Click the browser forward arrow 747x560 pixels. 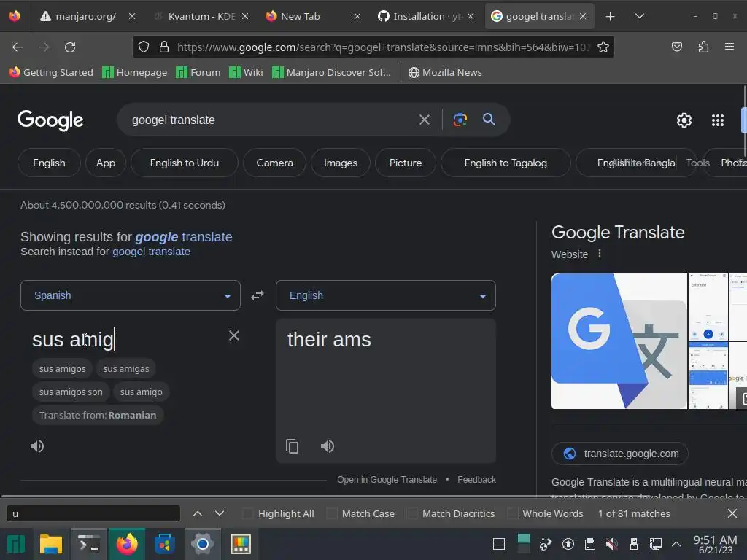coord(44,47)
